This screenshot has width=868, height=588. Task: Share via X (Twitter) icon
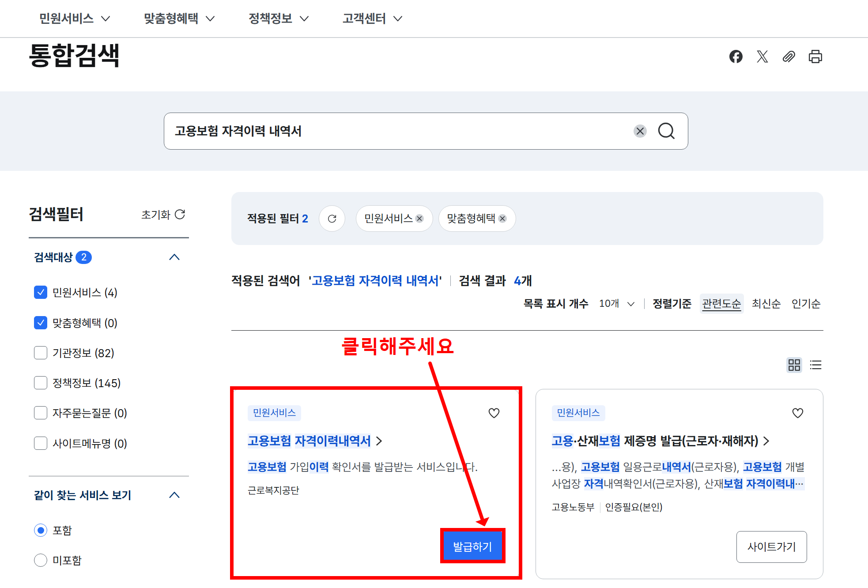click(762, 57)
